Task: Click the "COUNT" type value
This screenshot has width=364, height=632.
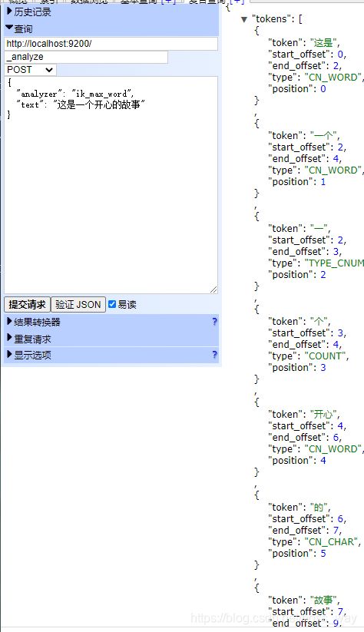Action: pyautogui.click(x=325, y=356)
